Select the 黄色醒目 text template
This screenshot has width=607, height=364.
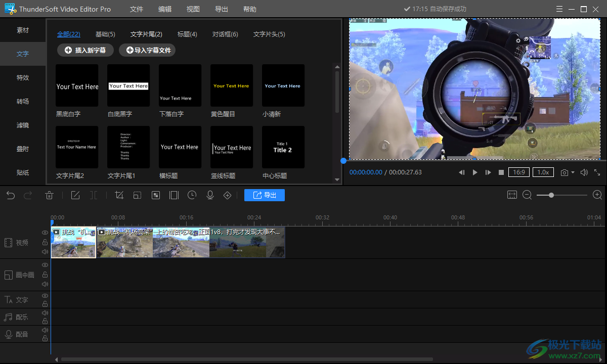click(x=232, y=85)
